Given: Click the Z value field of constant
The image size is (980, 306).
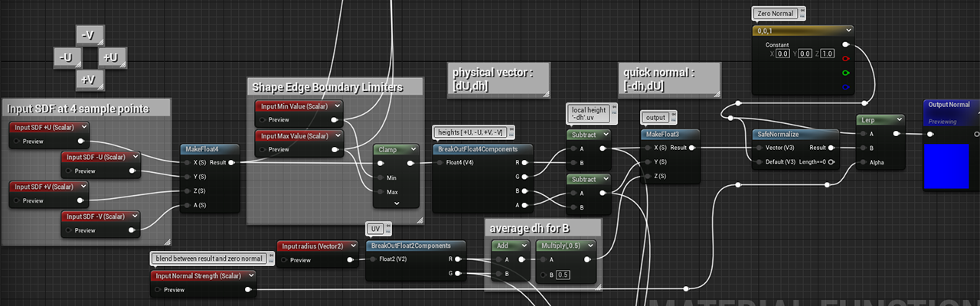Looking at the screenshot, I should [x=828, y=54].
